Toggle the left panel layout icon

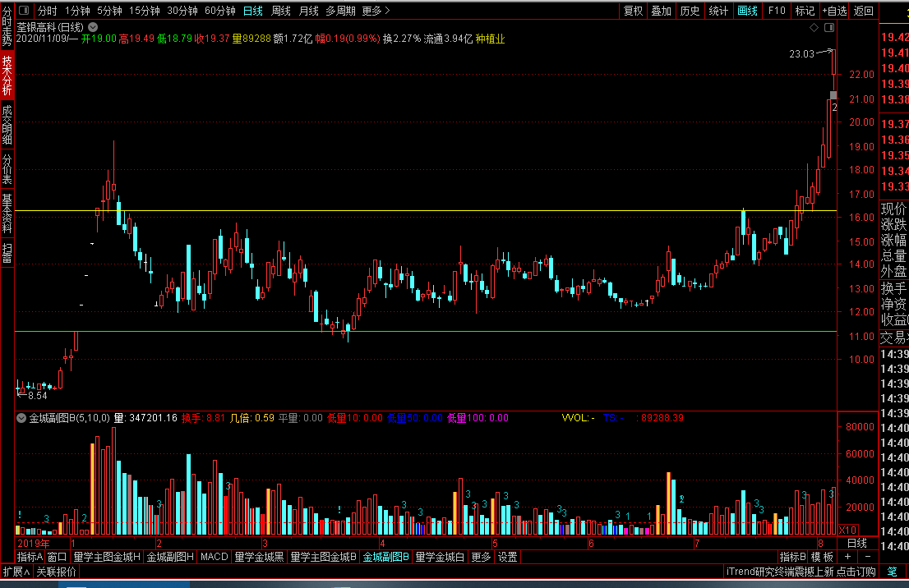coord(24,11)
